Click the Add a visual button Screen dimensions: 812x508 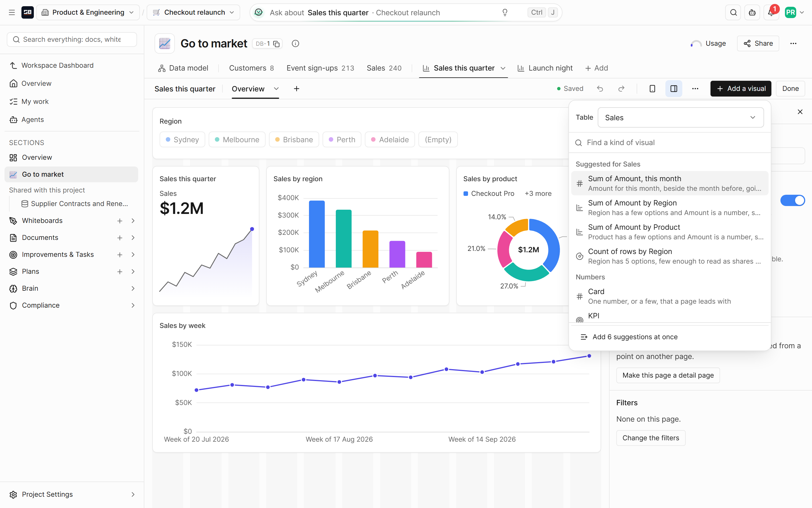point(741,89)
